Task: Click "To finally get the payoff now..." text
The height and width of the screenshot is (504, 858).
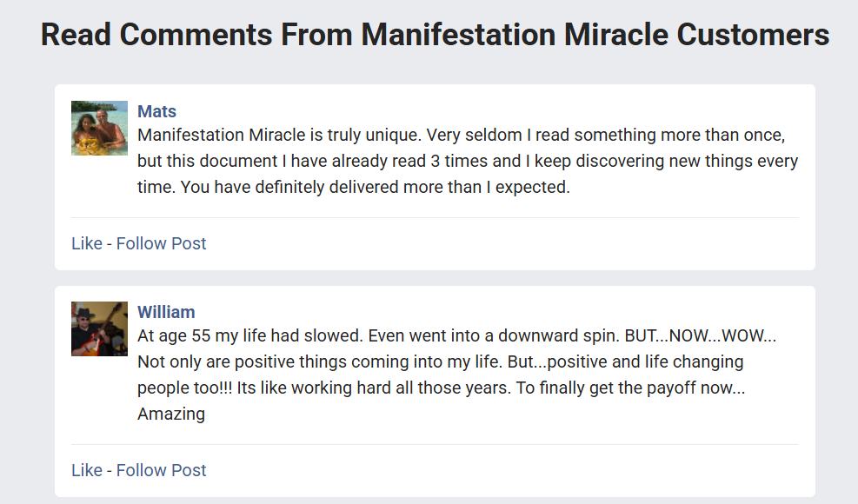Action: coord(631,388)
